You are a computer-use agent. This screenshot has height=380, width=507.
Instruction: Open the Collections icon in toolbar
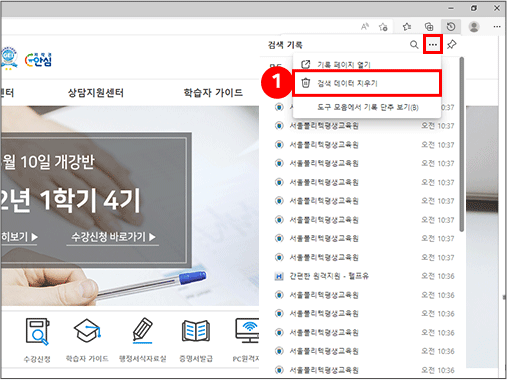pos(429,27)
